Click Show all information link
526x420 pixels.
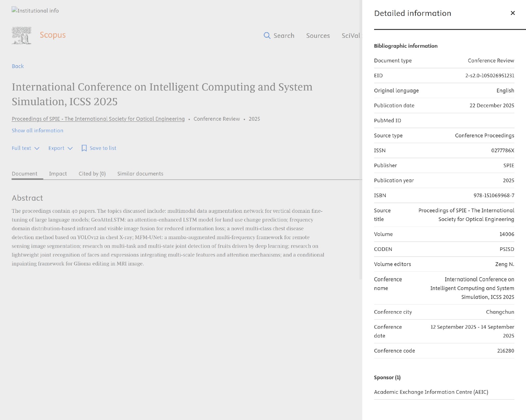37,131
